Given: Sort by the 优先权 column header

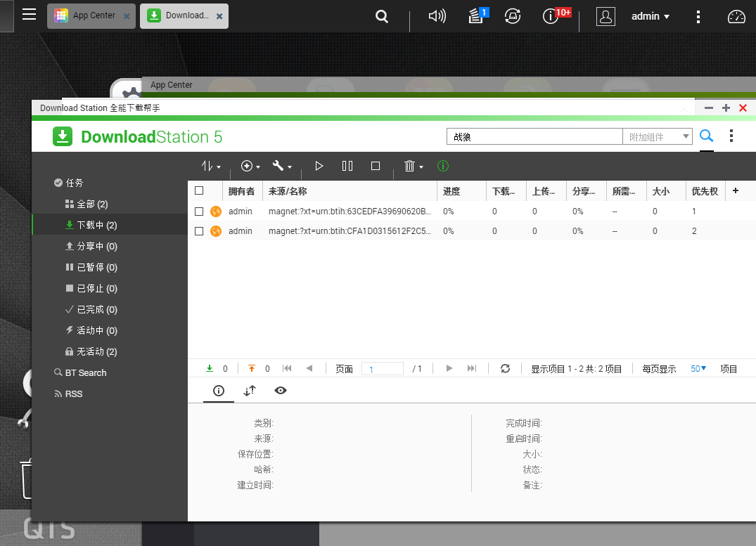Looking at the screenshot, I should 705,191.
